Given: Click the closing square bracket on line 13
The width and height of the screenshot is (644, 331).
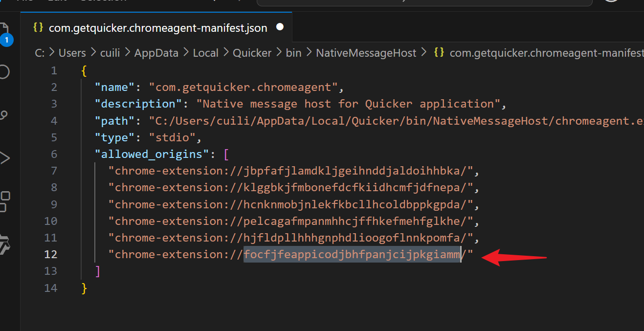Looking at the screenshot, I should pos(98,271).
